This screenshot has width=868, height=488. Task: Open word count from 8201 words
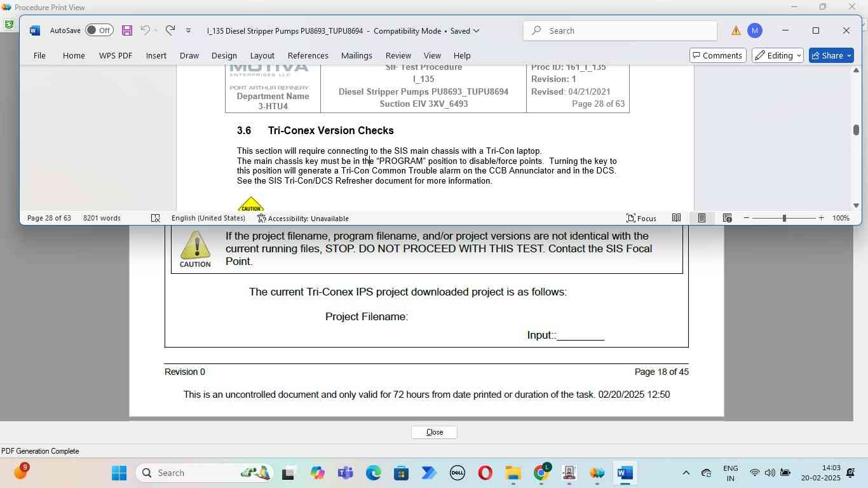tap(102, 218)
